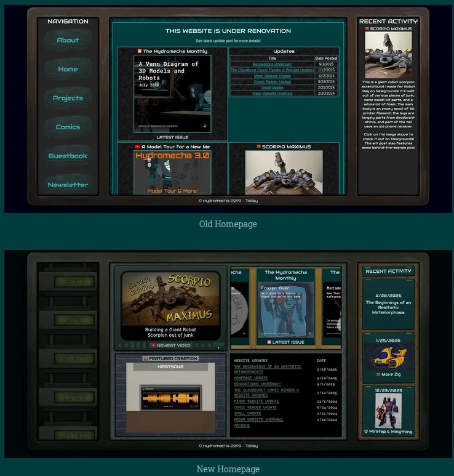This screenshot has height=476, width=454.
Task: Select ABOUT button in new homepage sidebar
Action: 74,281
